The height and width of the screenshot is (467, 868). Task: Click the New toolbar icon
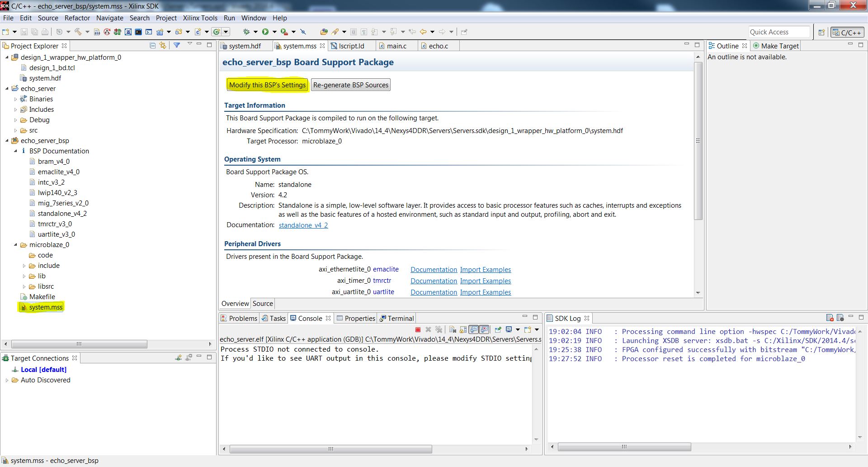pyautogui.click(x=5, y=32)
